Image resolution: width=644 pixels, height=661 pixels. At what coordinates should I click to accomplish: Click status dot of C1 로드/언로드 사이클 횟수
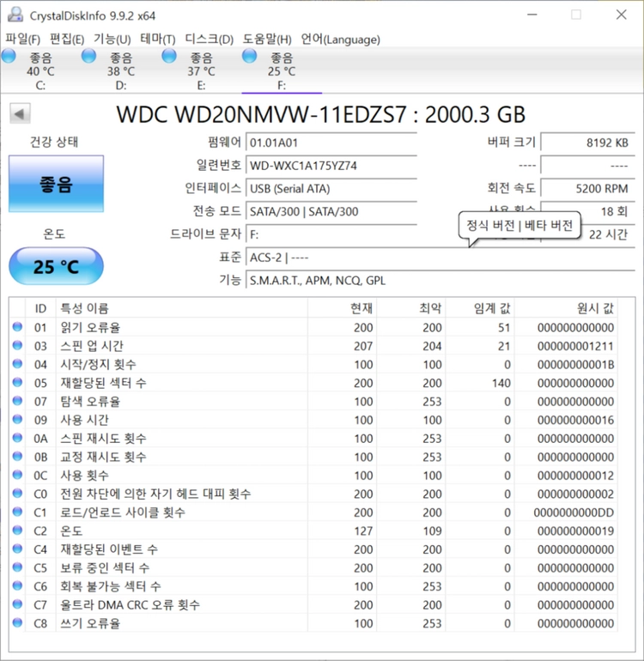17,512
